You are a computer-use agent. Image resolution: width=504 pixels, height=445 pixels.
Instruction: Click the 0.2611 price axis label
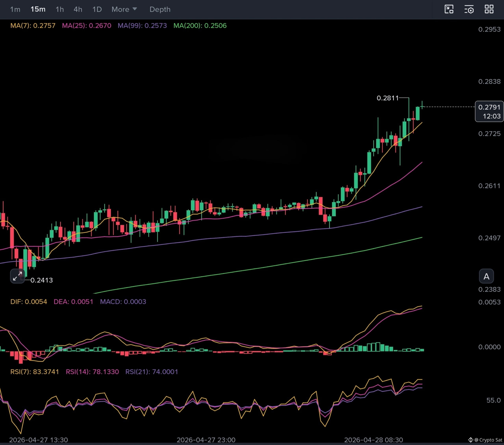click(x=489, y=186)
